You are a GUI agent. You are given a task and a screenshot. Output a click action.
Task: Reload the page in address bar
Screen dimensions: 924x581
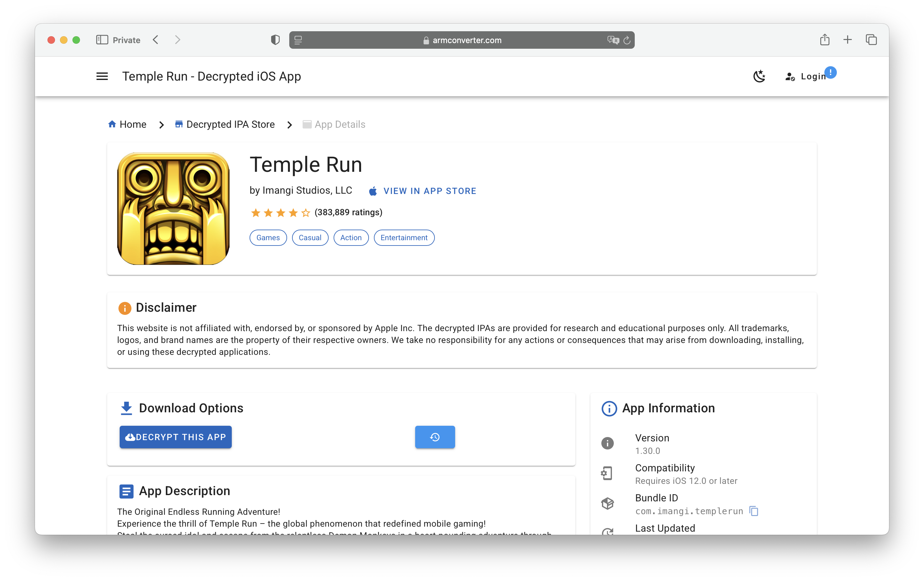pos(627,40)
